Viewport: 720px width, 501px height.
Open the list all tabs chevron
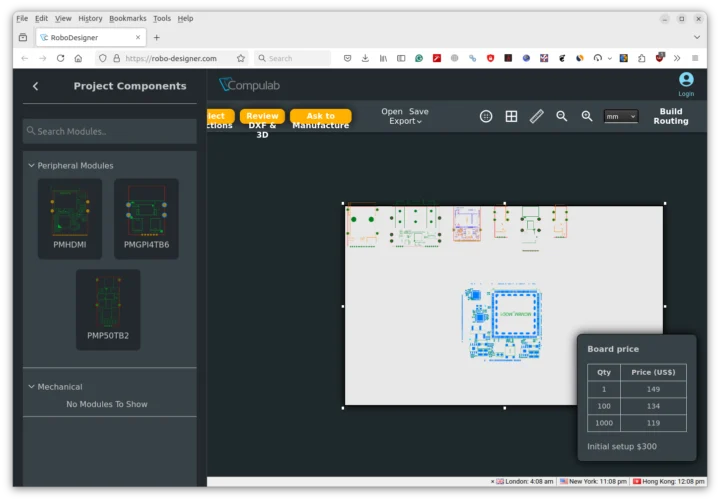coord(697,37)
